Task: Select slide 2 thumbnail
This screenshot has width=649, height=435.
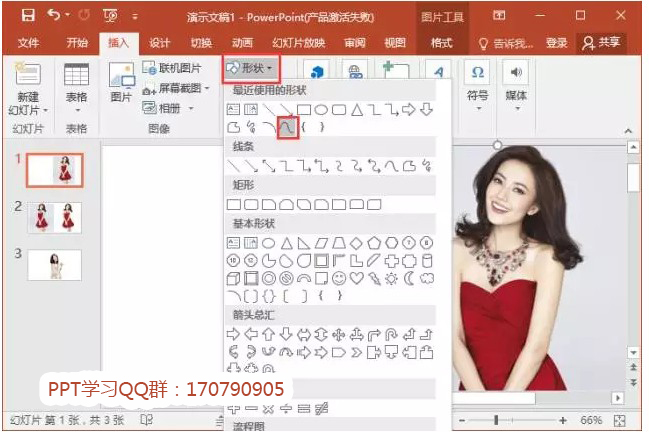Action: pos(55,218)
